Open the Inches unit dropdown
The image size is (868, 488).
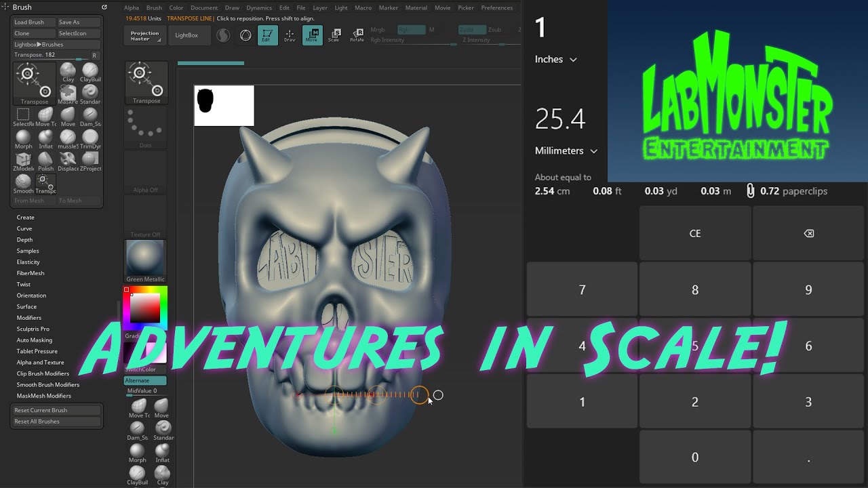pyautogui.click(x=555, y=60)
